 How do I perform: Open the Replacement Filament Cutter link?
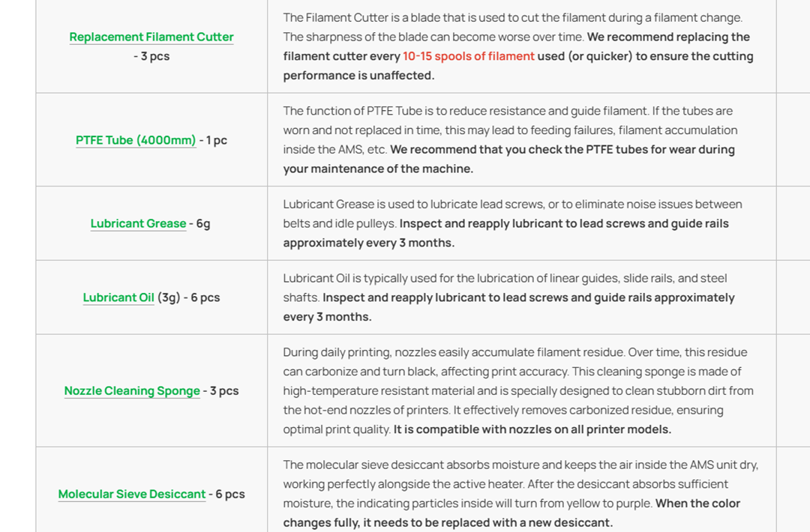point(151,37)
